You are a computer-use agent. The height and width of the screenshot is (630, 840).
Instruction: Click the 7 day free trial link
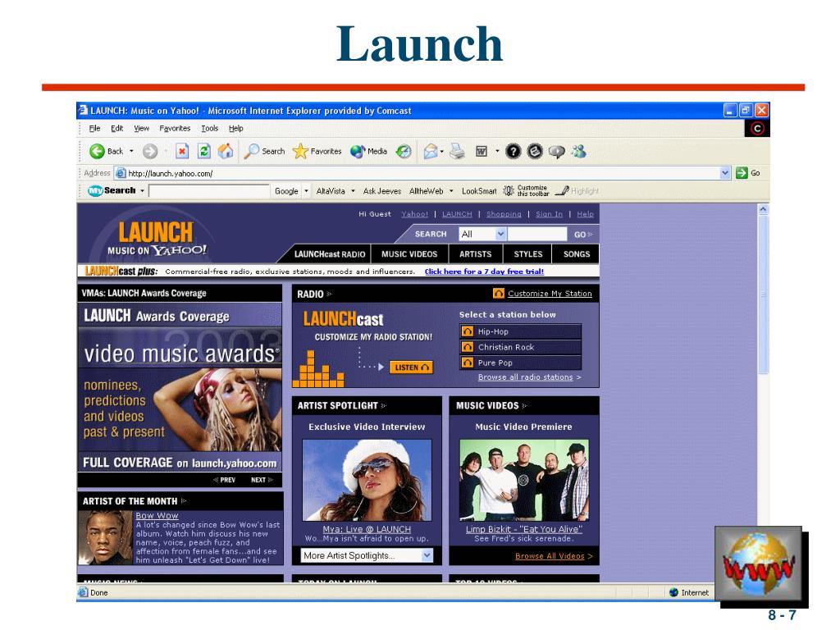click(484, 272)
